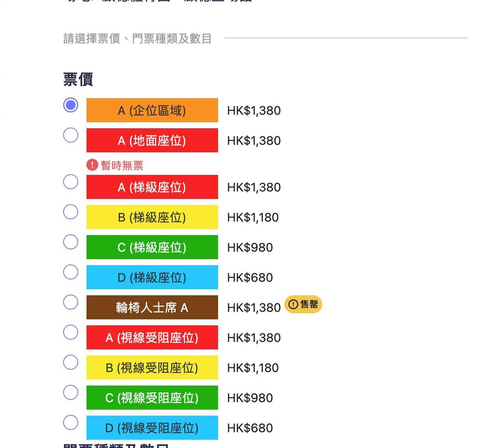This screenshot has height=448, width=493.
Task: Select the A (地面座位) radio button
Action: [70, 135]
